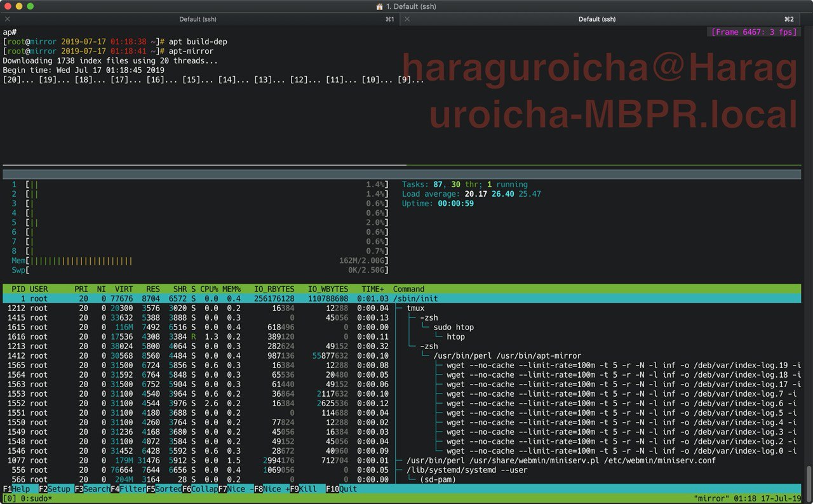The height and width of the screenshot is (504, 813).
Task: Click the yellow window minimize button
Action: tap(19, 6)
